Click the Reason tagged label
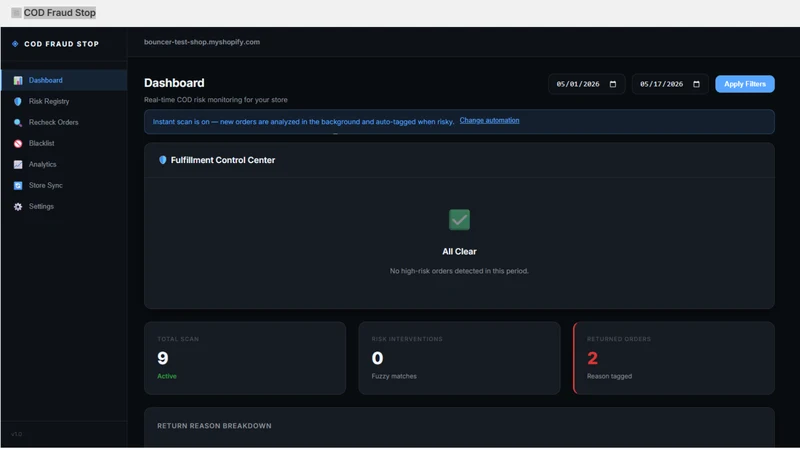The image size is (800, 450). [x=609, y=377]
